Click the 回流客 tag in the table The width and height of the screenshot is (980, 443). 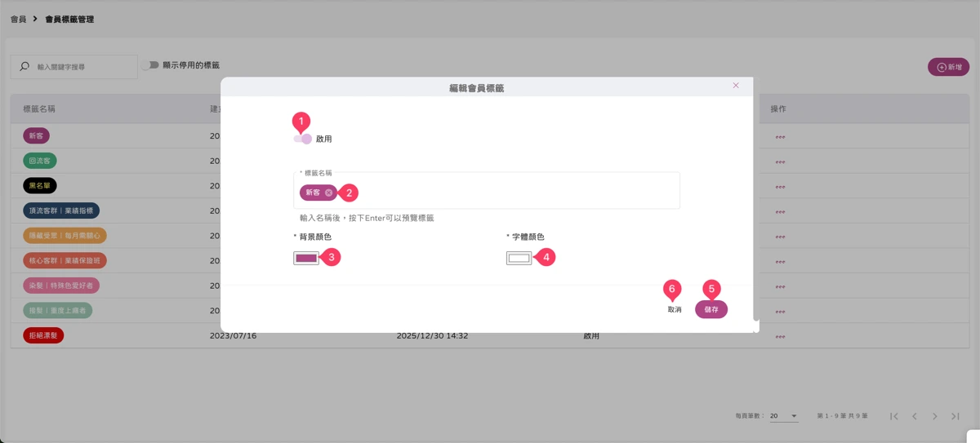pyautogui.click(x=40, y=162)
